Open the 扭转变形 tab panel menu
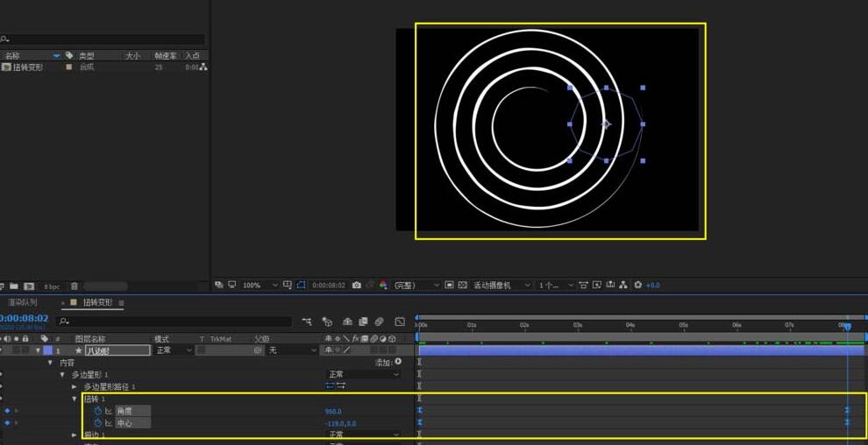The image size is (868, 445). (x=121, y=303)
